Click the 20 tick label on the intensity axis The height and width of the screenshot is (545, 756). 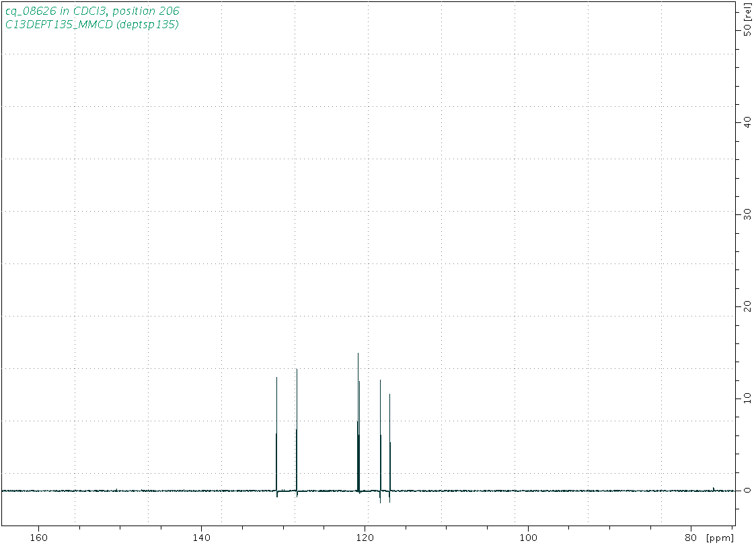tap(747, 306)
